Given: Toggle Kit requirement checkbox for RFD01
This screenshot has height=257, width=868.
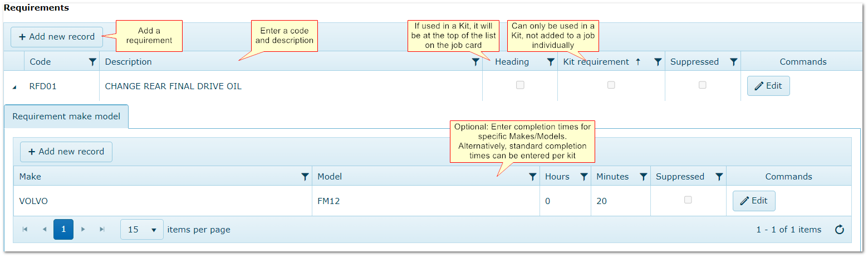Looking at the screenshot, I should (x=611, y=85).
